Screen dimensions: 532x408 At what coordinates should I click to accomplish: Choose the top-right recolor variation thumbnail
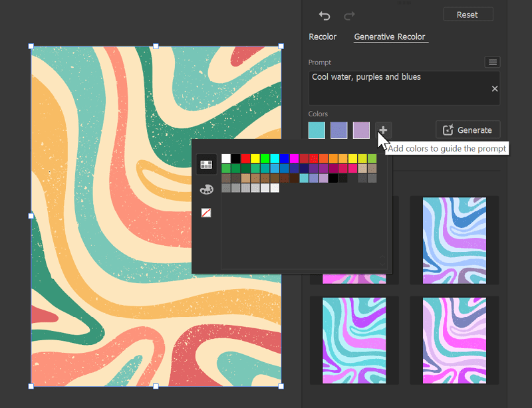click(x=454, y=241)
